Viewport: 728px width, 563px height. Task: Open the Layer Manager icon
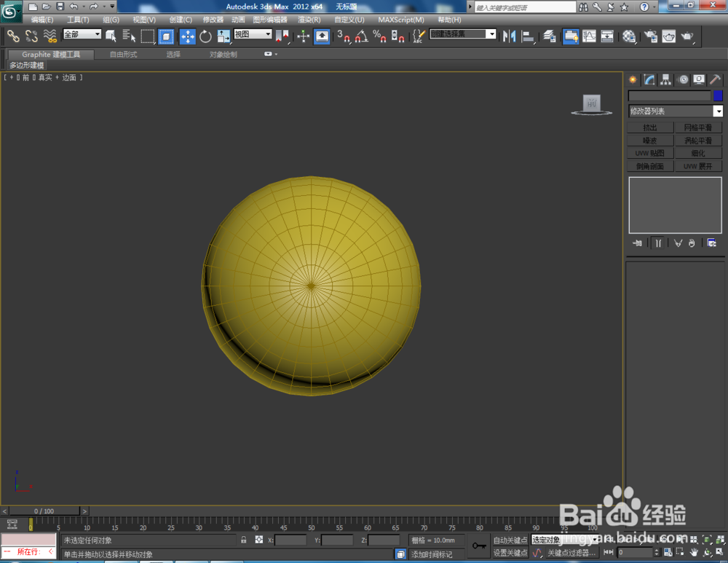(x=550, y=36)
